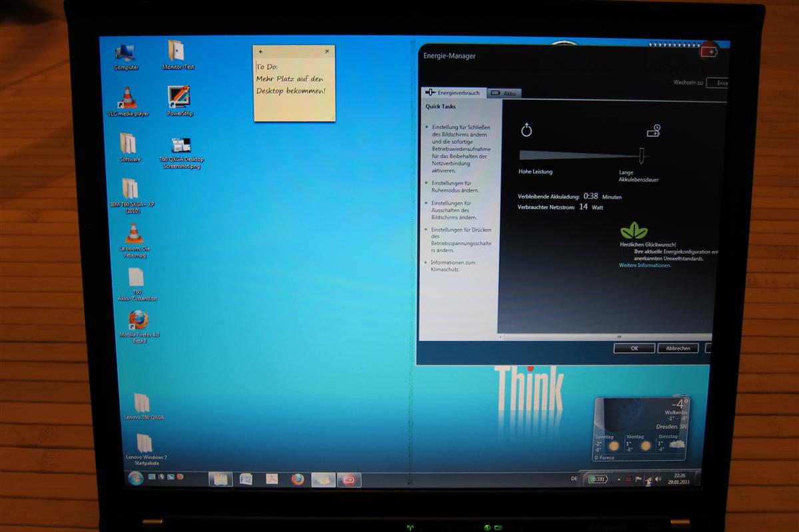Click the high performance power icon
This screenshot has width=799, height=532.
[x=526, y=130]
